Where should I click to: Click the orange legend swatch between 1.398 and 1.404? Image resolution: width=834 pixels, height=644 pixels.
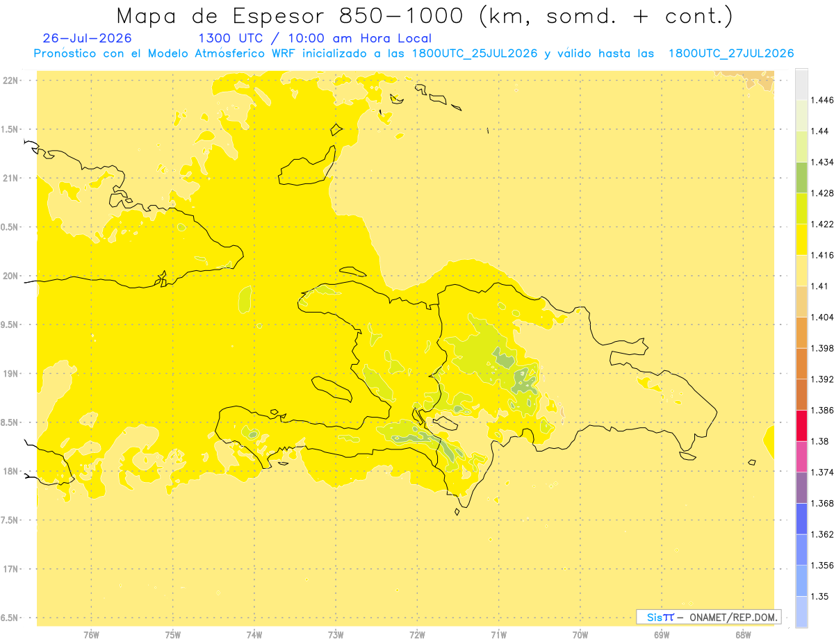point(801,332)
